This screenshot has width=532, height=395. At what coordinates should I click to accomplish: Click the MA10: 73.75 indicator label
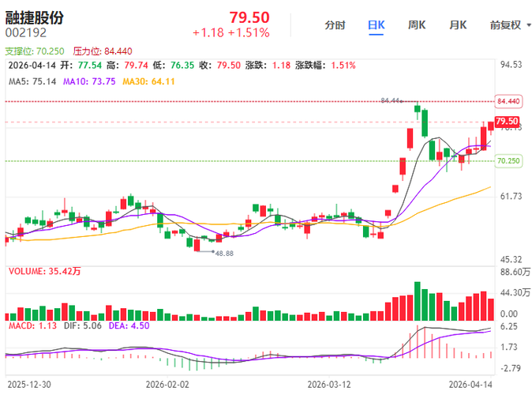point(89,81)
